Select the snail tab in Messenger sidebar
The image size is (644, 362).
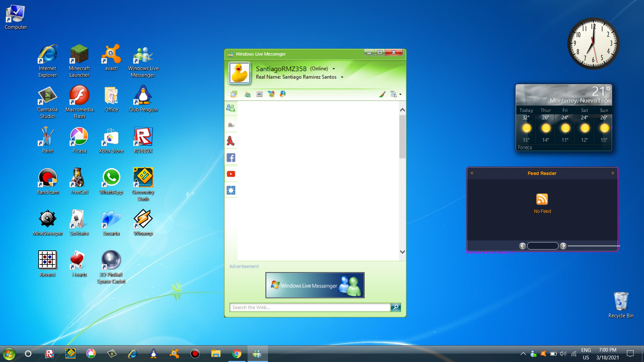(231, 125)
